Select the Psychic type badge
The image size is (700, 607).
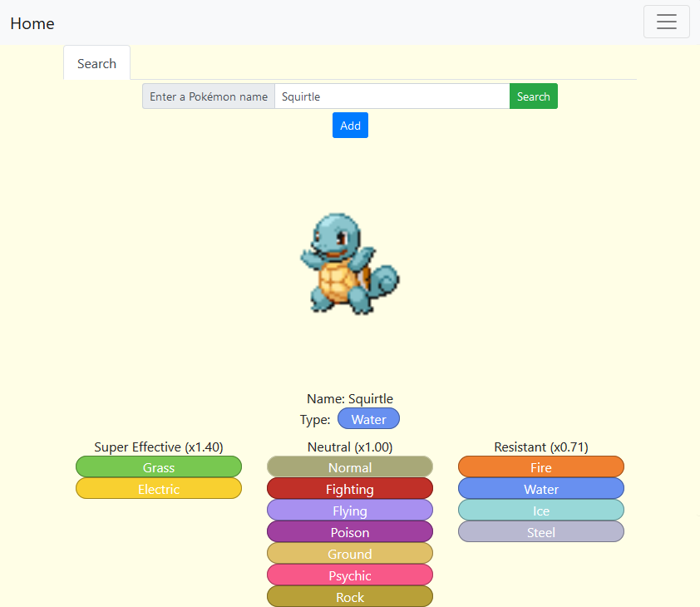pos(350,575)
